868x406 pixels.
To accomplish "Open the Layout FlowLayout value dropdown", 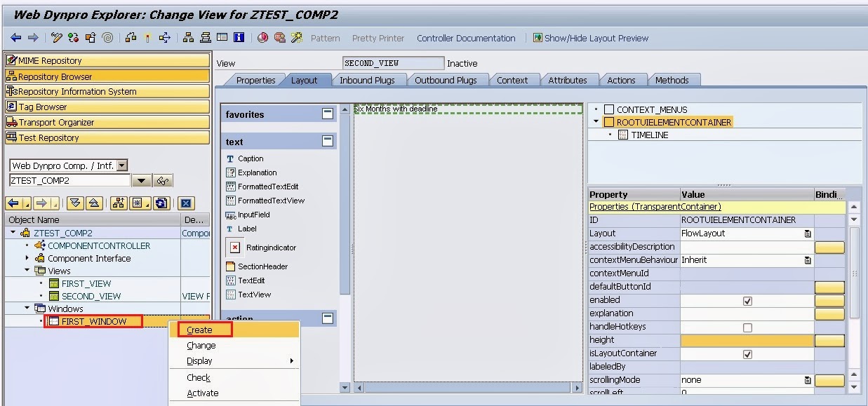I will (x=808, y=234).
